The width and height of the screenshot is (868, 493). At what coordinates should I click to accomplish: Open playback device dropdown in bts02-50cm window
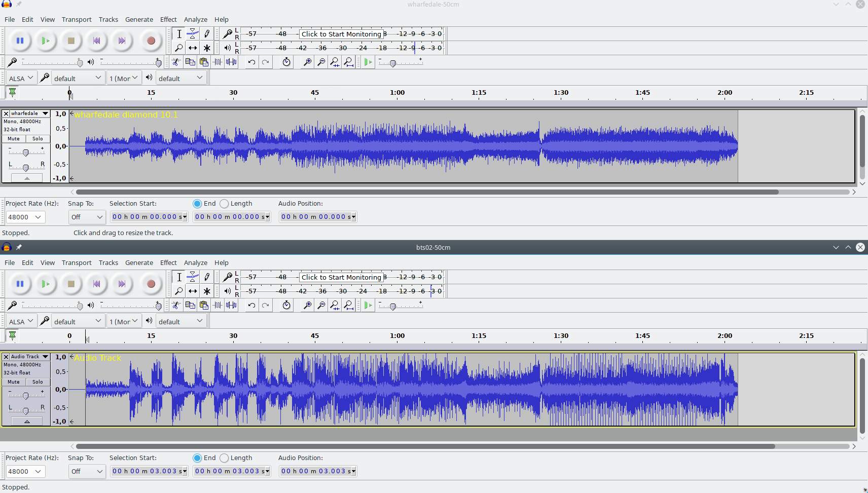[x=180, y=321]
